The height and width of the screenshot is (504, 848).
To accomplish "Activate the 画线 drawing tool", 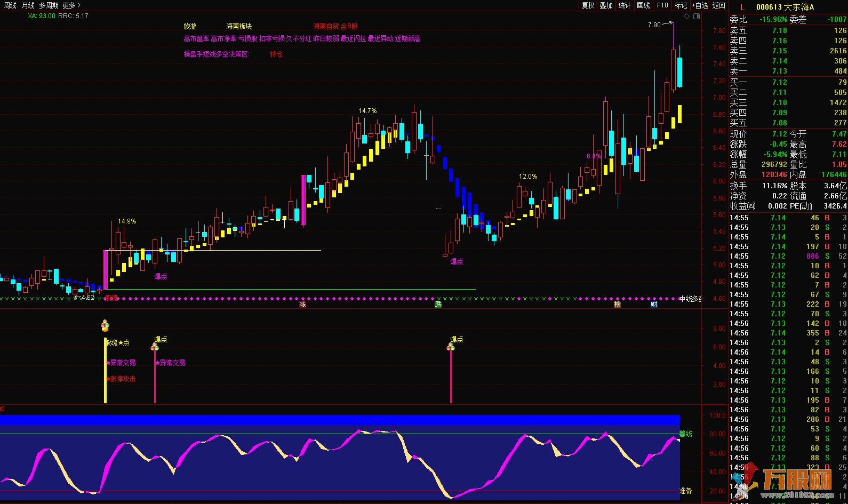I will [644, 5].
